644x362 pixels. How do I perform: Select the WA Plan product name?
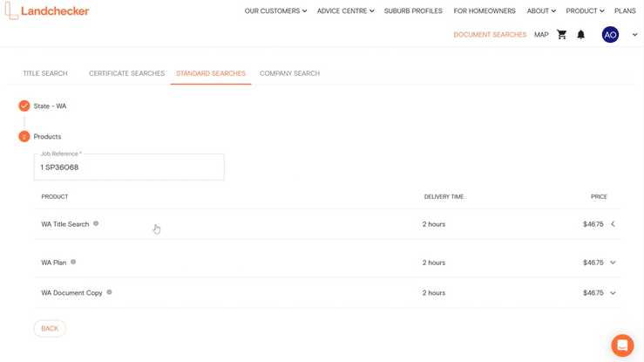click(x=54, y=263)
